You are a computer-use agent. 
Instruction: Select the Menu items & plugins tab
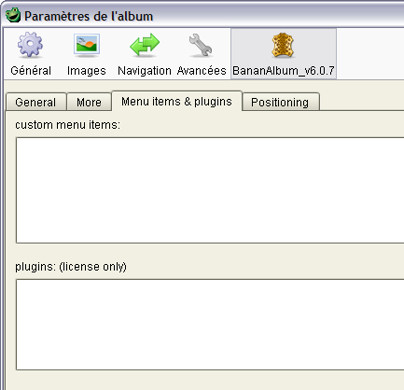pyautogui.click(x=177, y=101)
